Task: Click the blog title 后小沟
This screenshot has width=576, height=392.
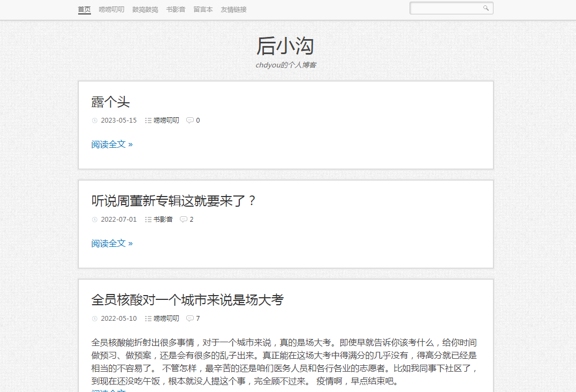Action: 285,46
